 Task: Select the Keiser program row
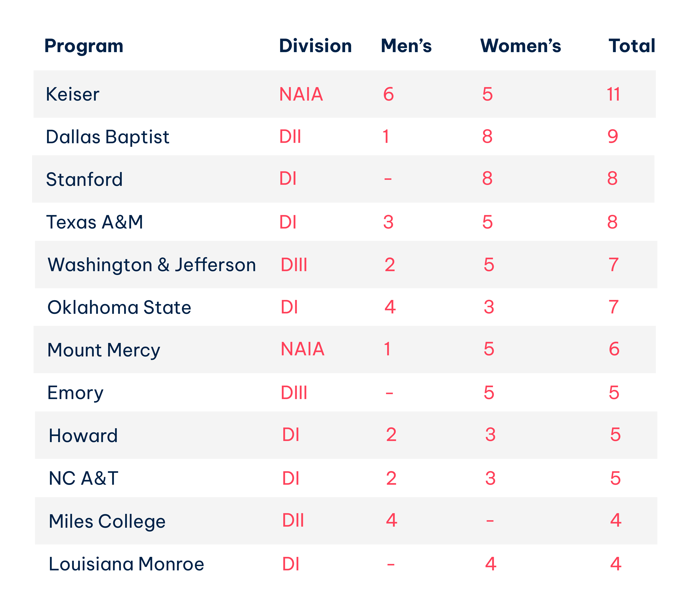[344, 94]
